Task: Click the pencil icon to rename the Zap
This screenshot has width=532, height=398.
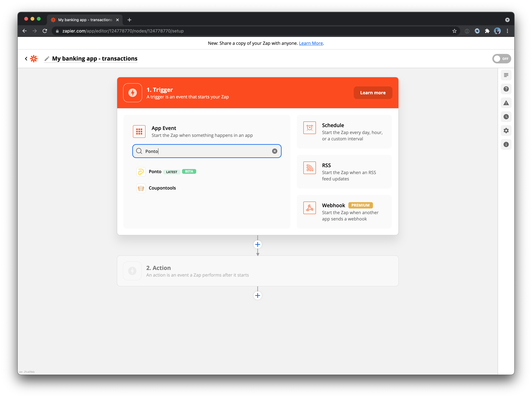Action: pos(47,59)
